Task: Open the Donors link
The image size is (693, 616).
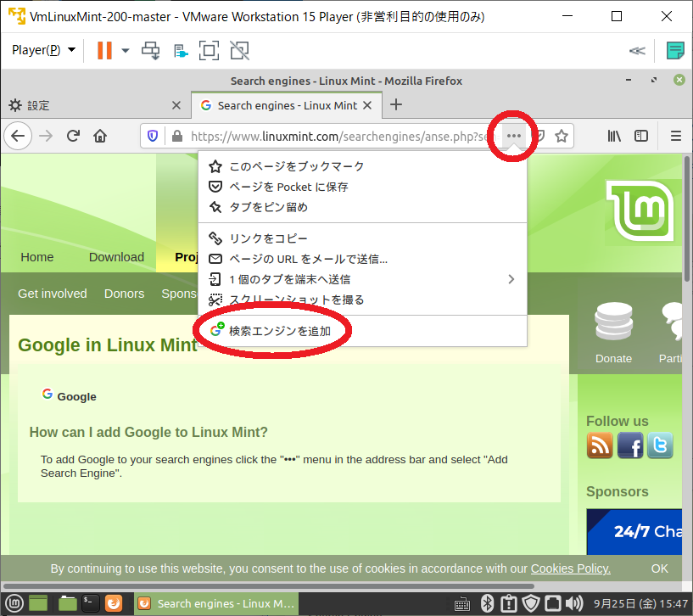Action: click(124, 294)
